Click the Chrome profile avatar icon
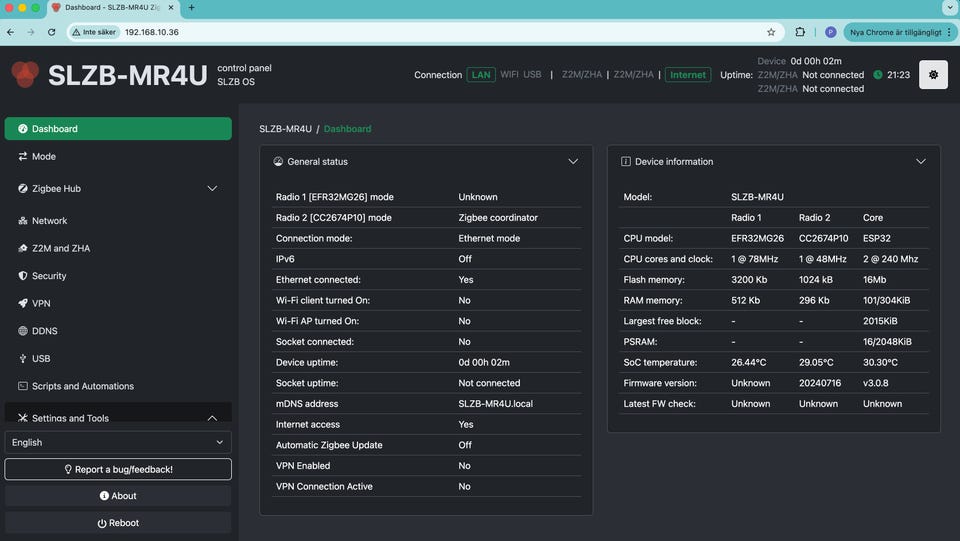Image resolution: width=960 pixels, height=541 pixels. pyautogui.click(x=831, y=32)
